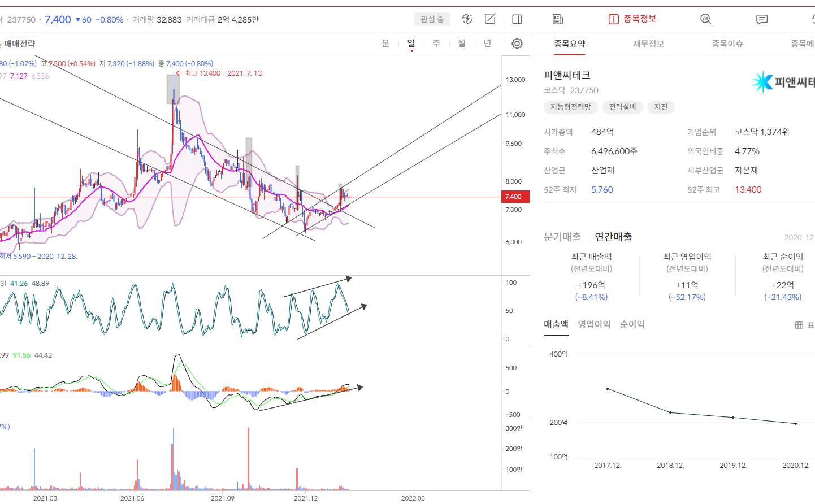The width and height of the screenshot is (815, 504).
Task: Open the chart search magnifier icon
Action: click(x=705, y=19)
